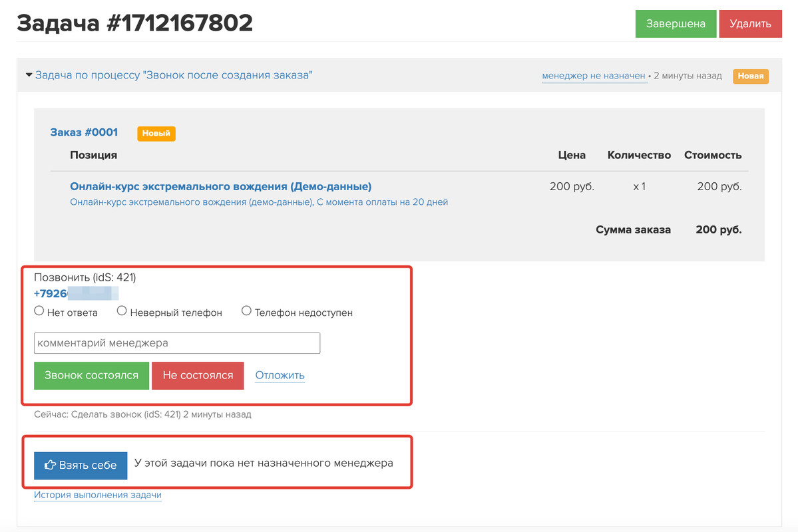This screenshot has height=532, width=798.
Task: Open order link Заказ #0001
Action: pos(84,132)
